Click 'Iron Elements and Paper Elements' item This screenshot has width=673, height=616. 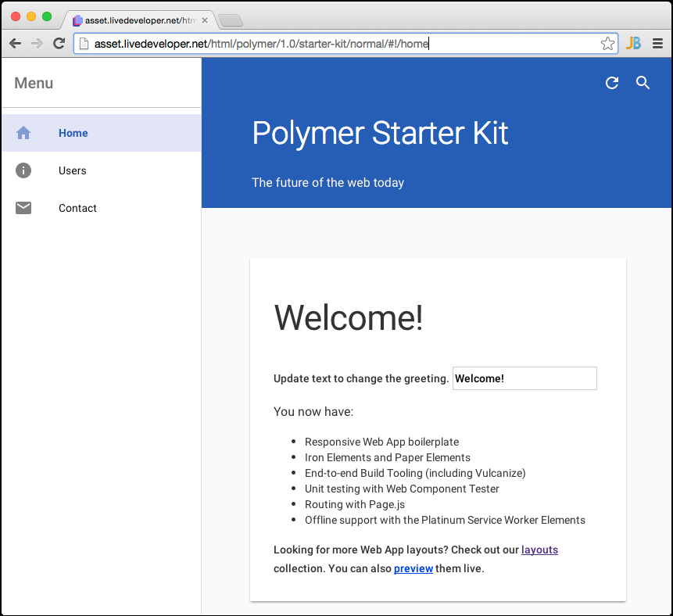(x=388, y=457)
